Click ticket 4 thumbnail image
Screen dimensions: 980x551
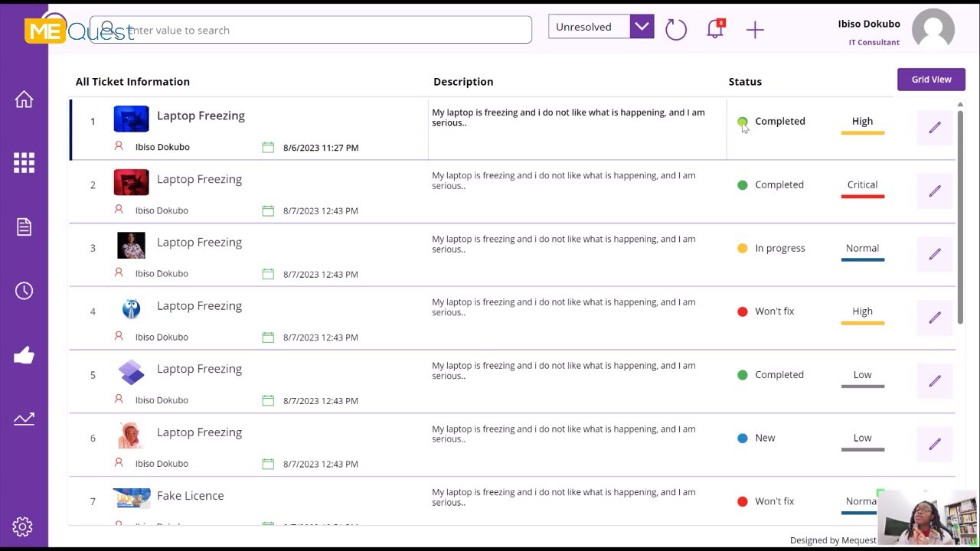131,309
